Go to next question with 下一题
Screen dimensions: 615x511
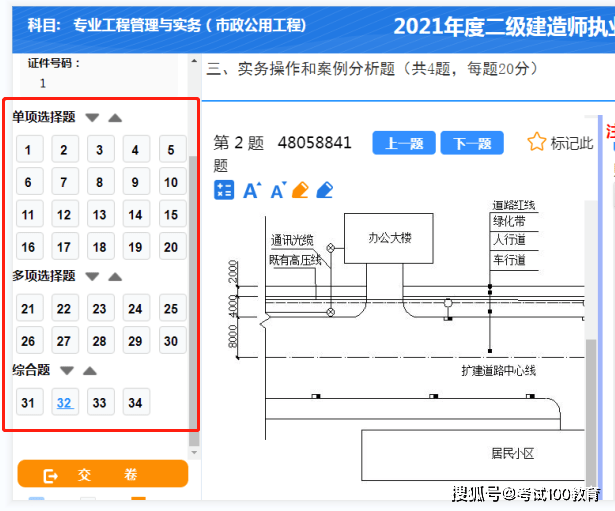[471, 143]
